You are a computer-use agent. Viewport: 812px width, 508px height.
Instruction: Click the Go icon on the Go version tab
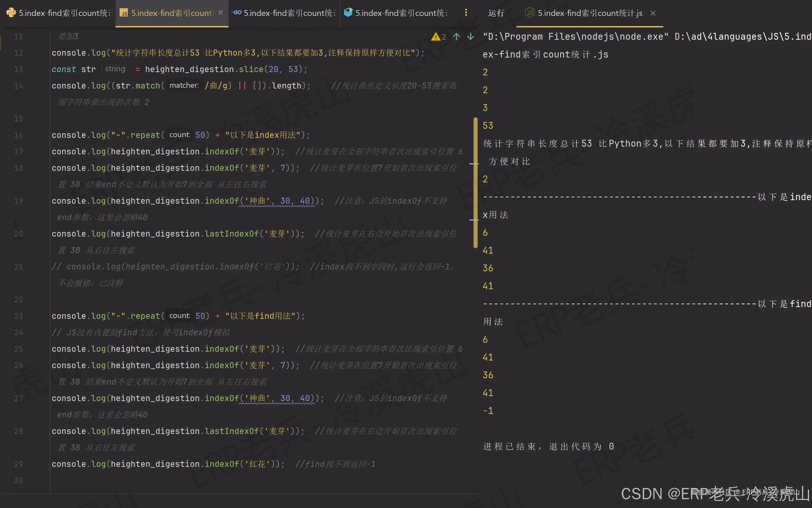pos(237,13)
